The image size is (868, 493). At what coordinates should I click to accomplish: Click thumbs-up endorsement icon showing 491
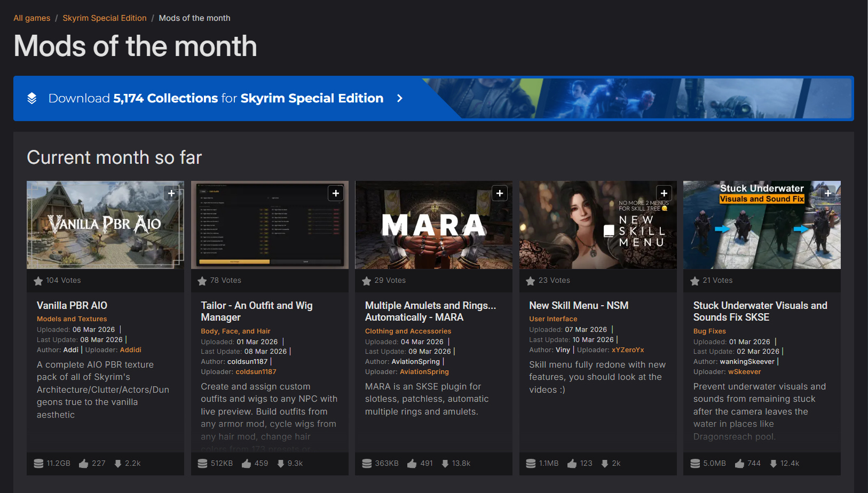[x=412, y=464]
